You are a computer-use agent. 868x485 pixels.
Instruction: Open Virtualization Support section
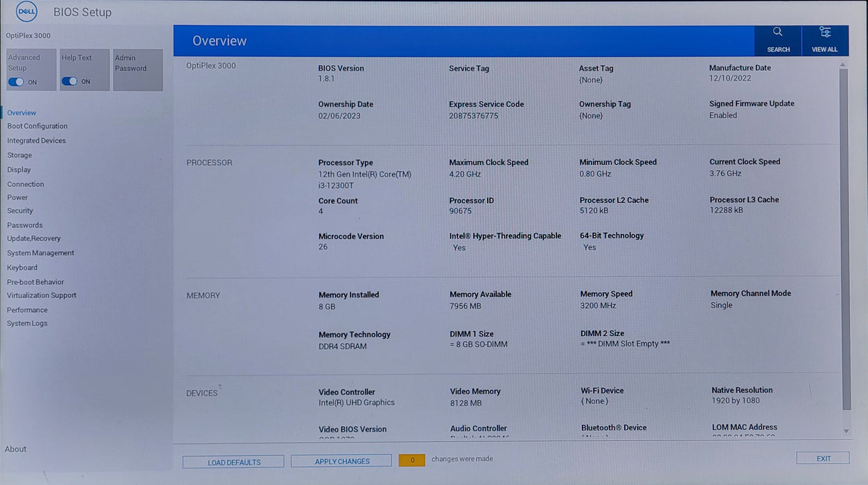click(42, 295)
